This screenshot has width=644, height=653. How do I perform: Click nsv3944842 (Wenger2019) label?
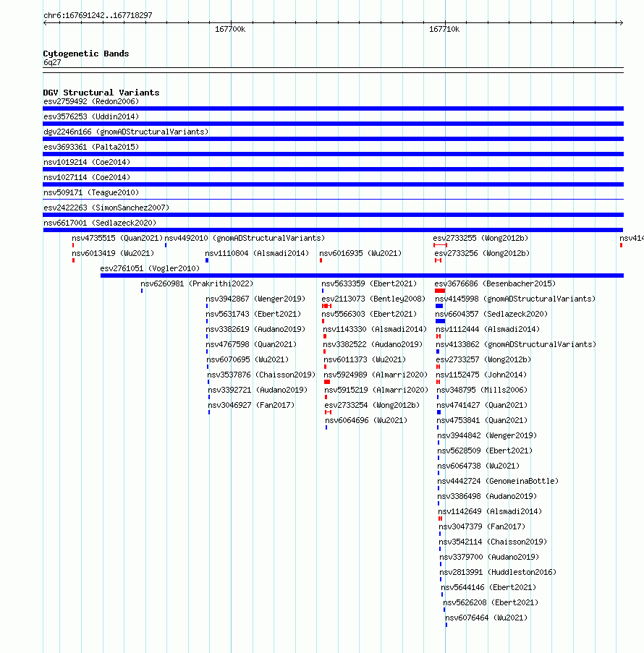(x=487, y=436)
